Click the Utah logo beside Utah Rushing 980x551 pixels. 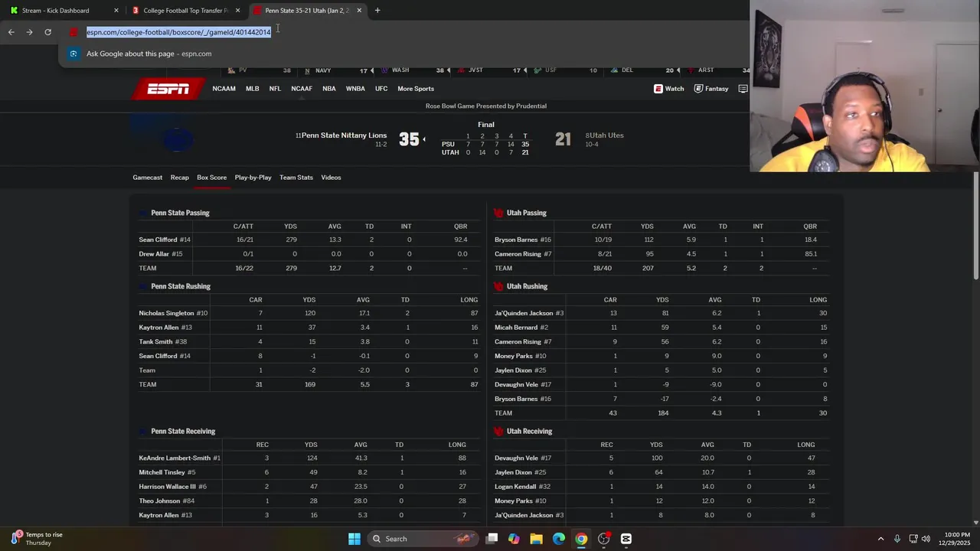coord(498,286)
